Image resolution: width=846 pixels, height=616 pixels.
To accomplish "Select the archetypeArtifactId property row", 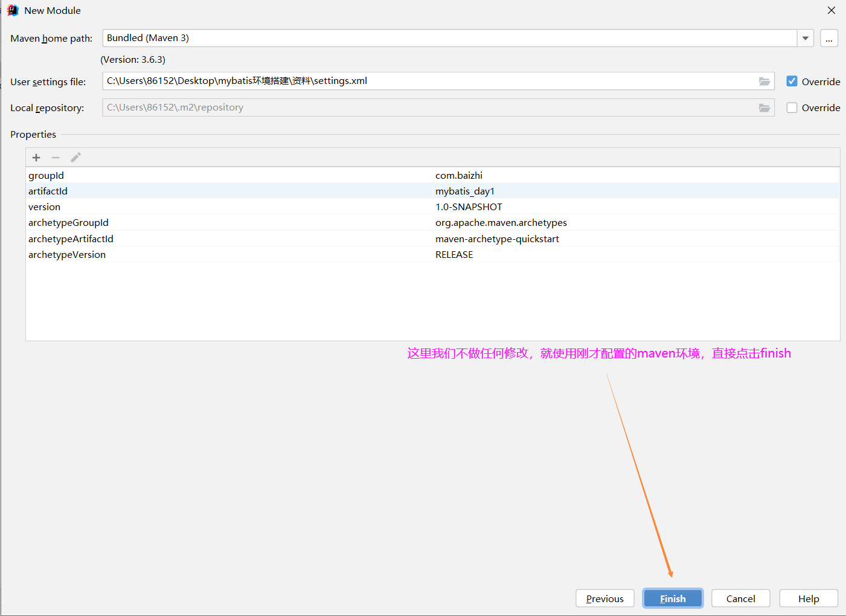I will (x=432, y=239).
